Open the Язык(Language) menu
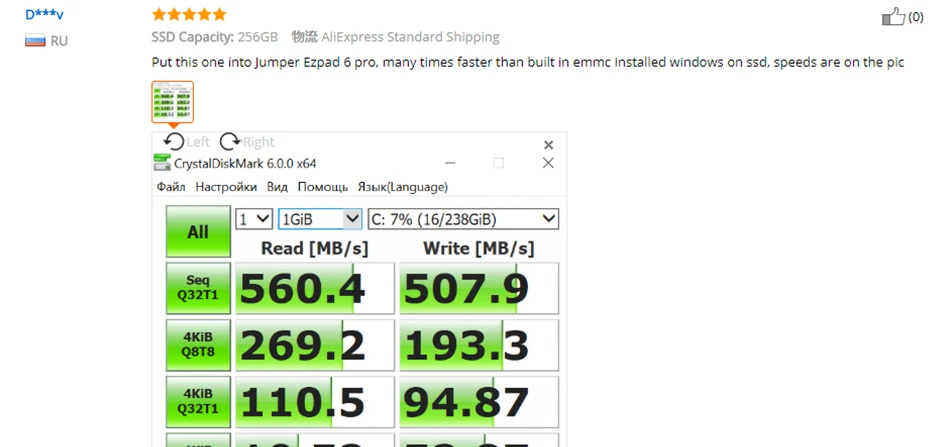 point(403,187)
